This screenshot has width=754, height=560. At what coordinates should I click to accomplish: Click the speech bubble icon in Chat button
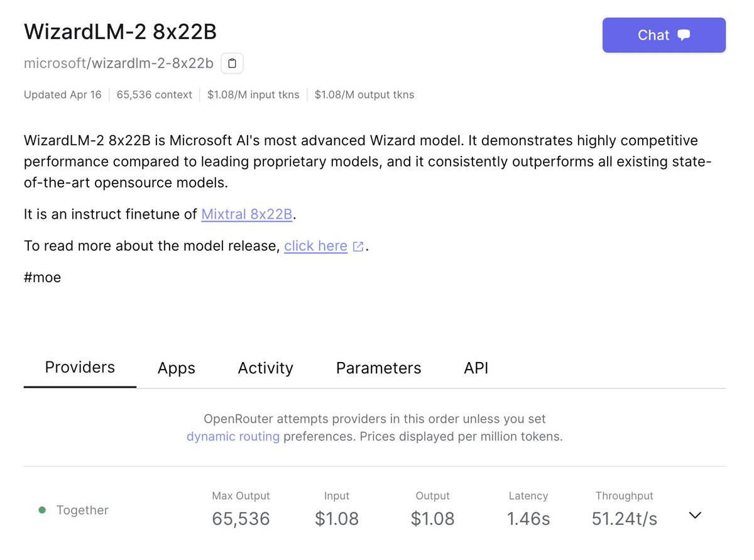tap(684, 35)
